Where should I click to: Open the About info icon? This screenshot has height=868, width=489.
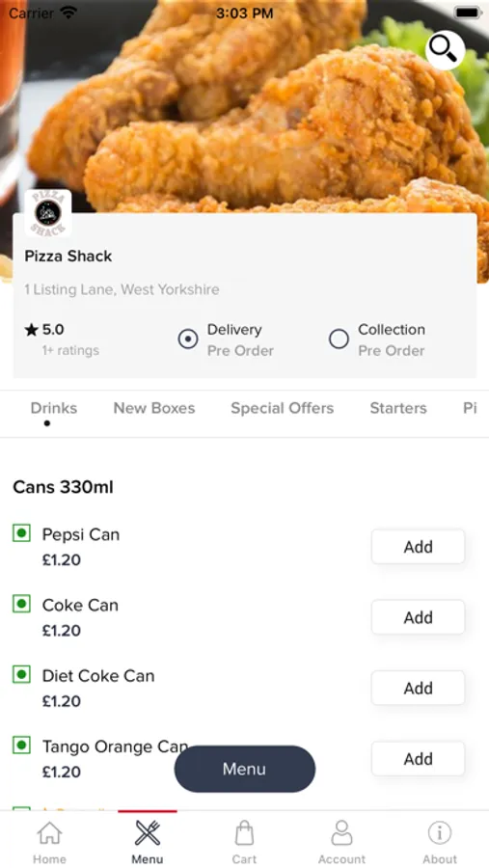point(440,833)
